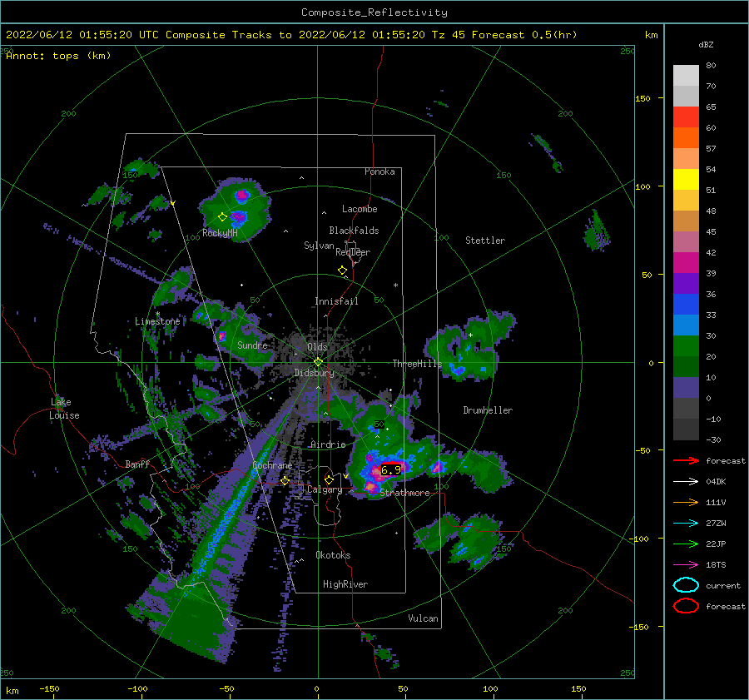Click the Banff town label
Viewport: 749px width, 700px height.
pyautogui.click(x=137, y=464)
